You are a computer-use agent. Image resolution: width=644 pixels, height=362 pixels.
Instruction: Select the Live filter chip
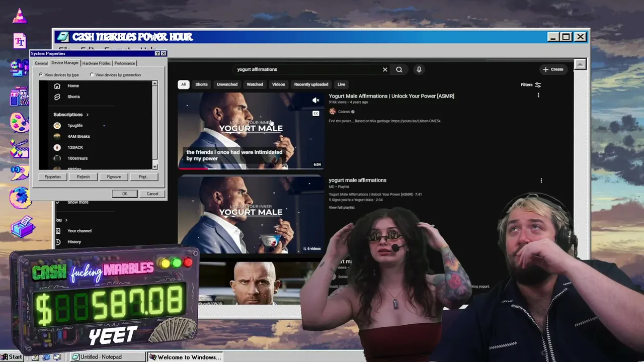(x=341, y=84)
